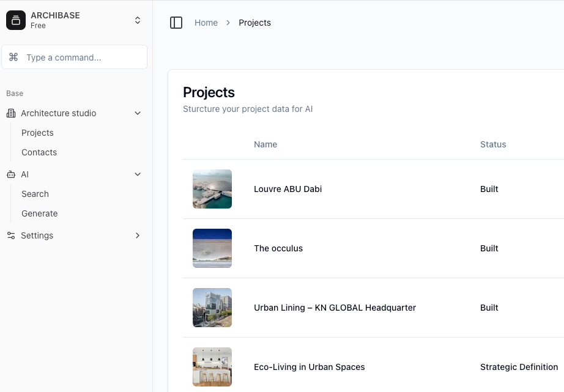
Task: Click the Name column header
Action: pyautogui.click(x=265, y=144)
